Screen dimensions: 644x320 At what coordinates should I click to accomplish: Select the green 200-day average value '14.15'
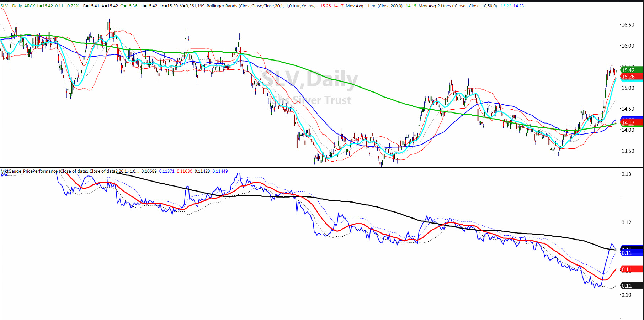coord(411,6)
